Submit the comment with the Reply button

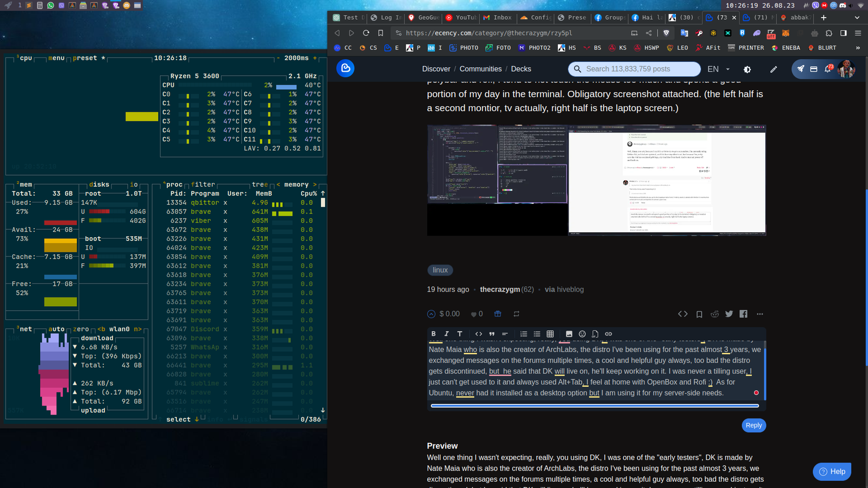click(x=753, y=425)
